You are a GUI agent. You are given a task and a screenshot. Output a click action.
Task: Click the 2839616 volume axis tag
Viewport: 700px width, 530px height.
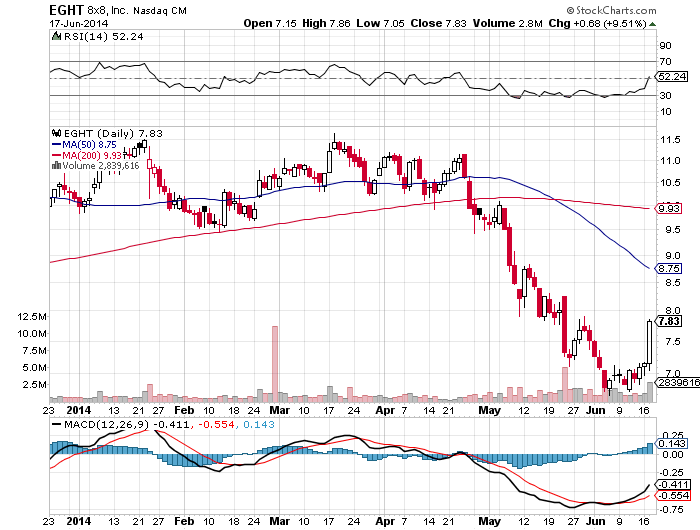(x=677, y=382)
